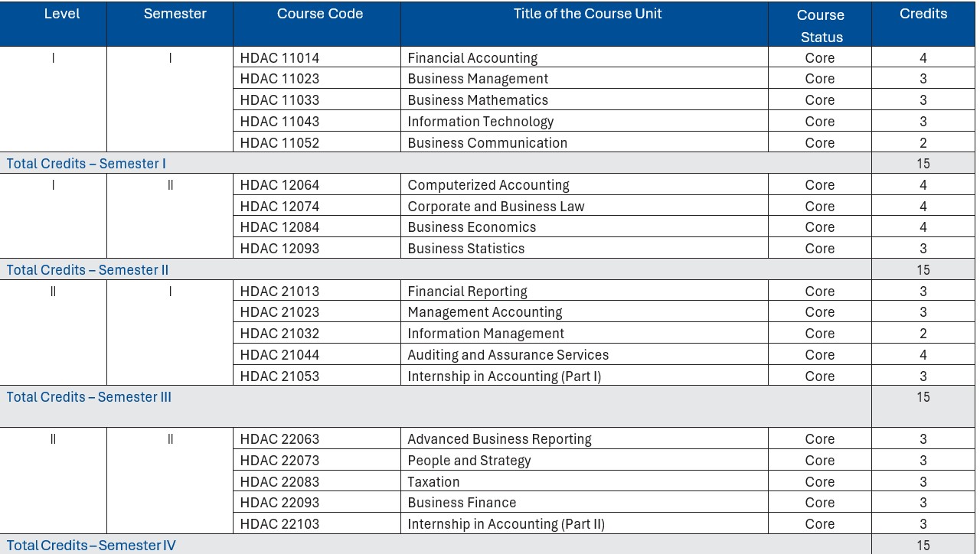Select course code HDAC 21032
Image resolution: width=980 pixels, height=554 pixels.
tap(279, 334)
